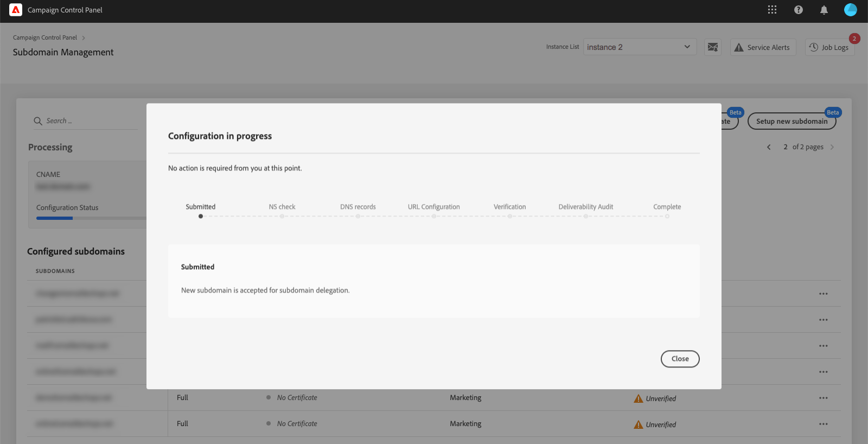Close the configuration progress dialog
Image resolution: width=868 pixels, height=444 pixels.
pos(680,359)
